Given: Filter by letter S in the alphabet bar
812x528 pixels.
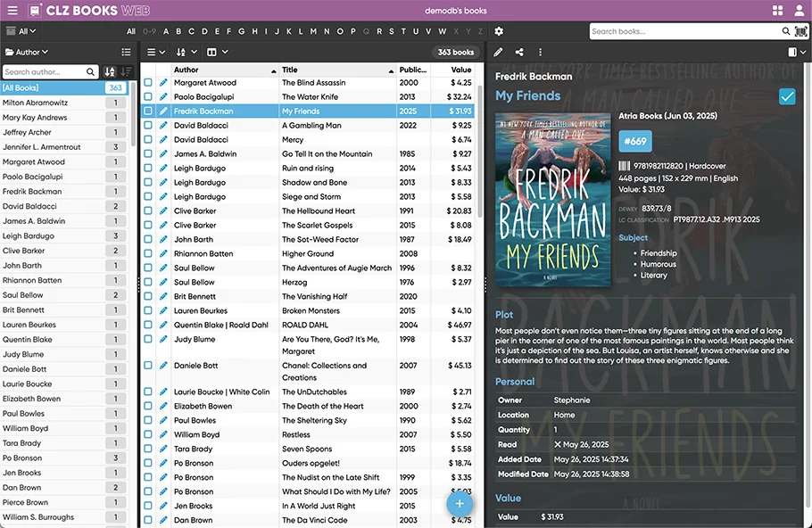Looking at the screenshot, I should (392, 31).
